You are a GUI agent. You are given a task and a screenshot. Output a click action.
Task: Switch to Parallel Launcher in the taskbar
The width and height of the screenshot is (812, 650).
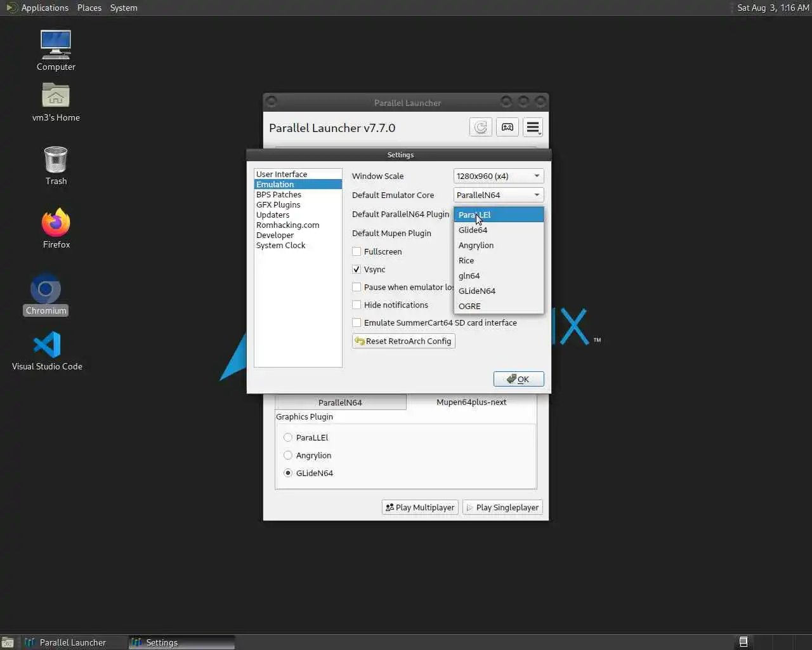click(74, 642)
